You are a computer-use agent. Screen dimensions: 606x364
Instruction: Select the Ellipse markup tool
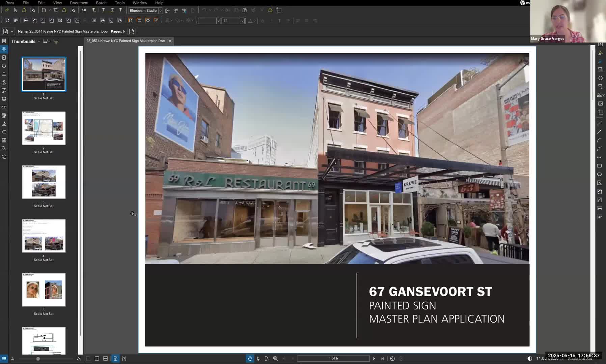coord(600,174)
